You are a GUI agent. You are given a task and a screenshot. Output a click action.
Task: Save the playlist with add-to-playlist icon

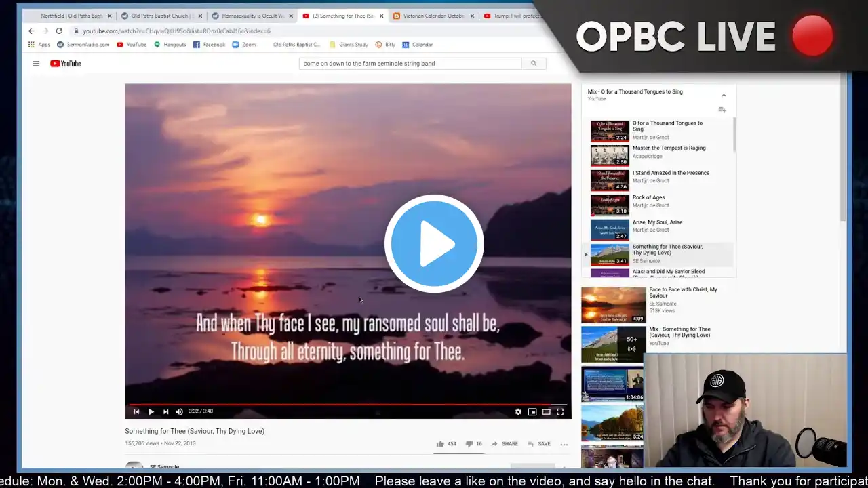click(722, 110)
